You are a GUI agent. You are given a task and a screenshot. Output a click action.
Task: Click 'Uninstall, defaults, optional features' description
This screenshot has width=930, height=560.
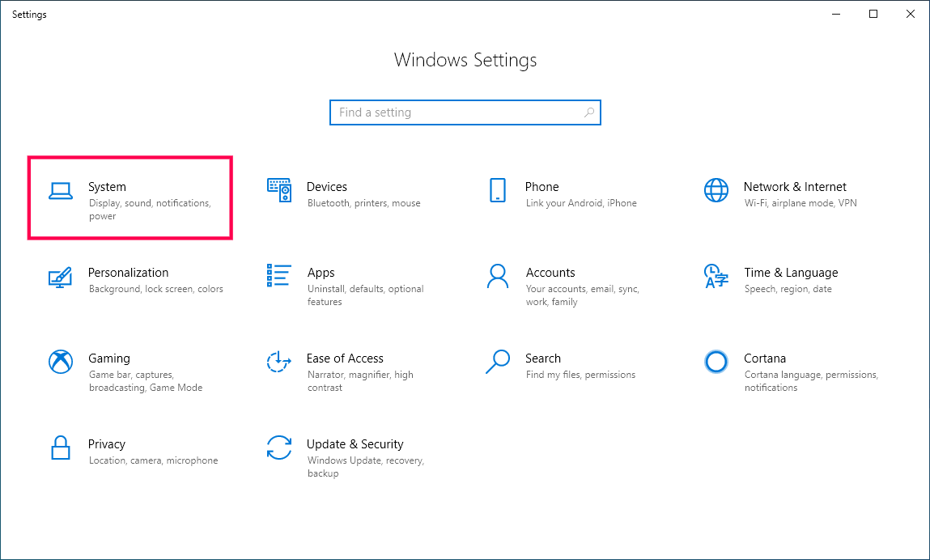[365, 295]
